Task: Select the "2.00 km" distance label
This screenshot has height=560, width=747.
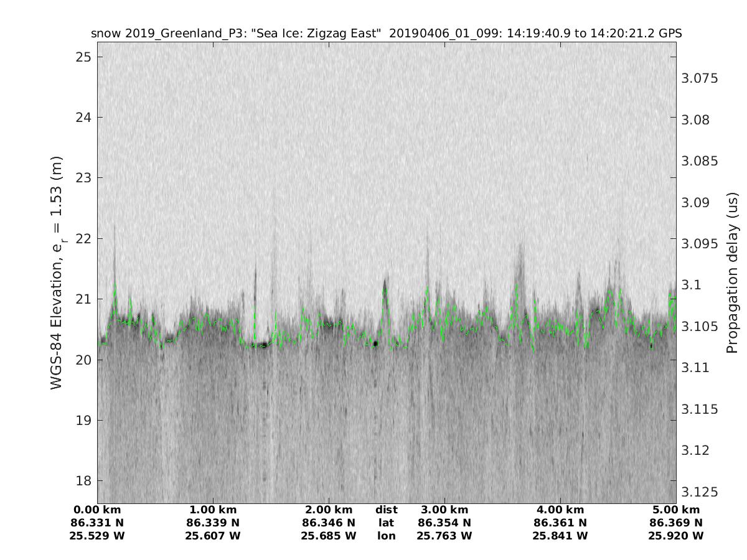Action: point(329,510)
